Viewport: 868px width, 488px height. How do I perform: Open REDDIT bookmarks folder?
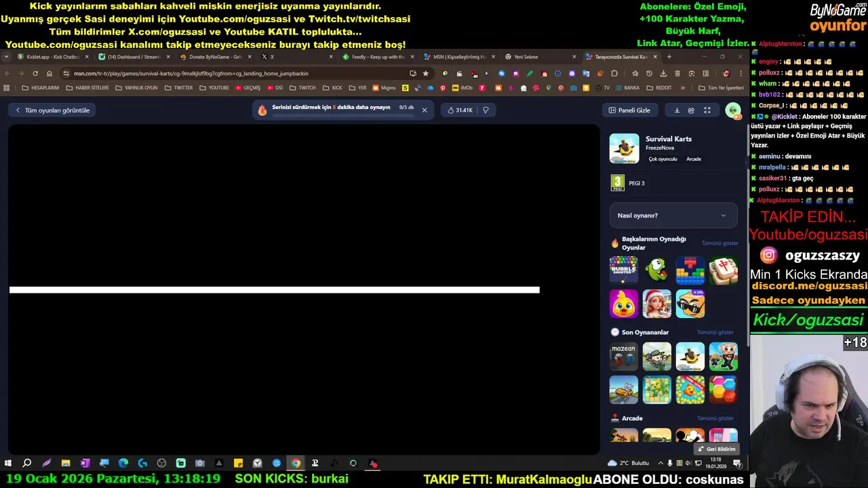click(x=659, y=87)
